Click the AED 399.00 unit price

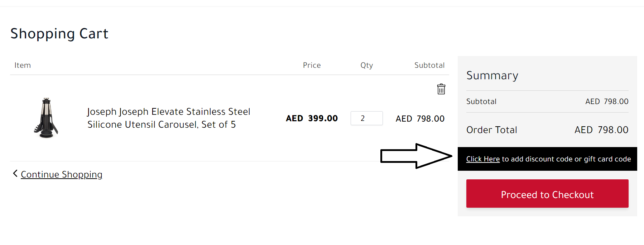coord(312,118)
